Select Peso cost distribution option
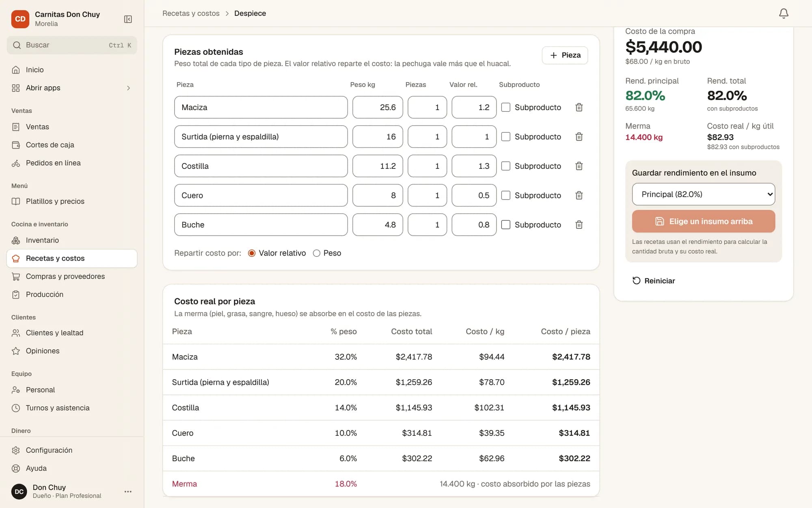Image resolution: width=812 pixels, height=508 pixels. tap(317, 253)
